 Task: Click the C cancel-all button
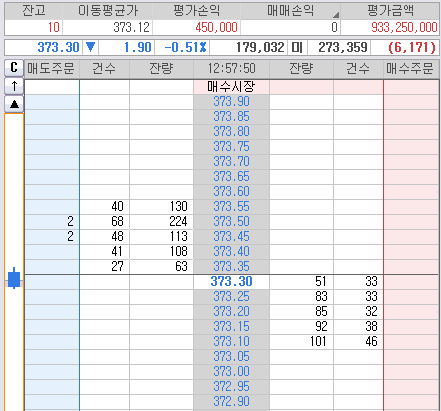point(14,68)
